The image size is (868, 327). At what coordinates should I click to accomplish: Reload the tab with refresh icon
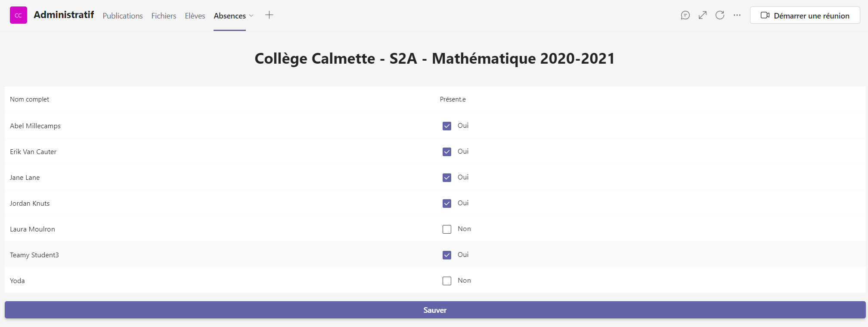coord(720,15)
